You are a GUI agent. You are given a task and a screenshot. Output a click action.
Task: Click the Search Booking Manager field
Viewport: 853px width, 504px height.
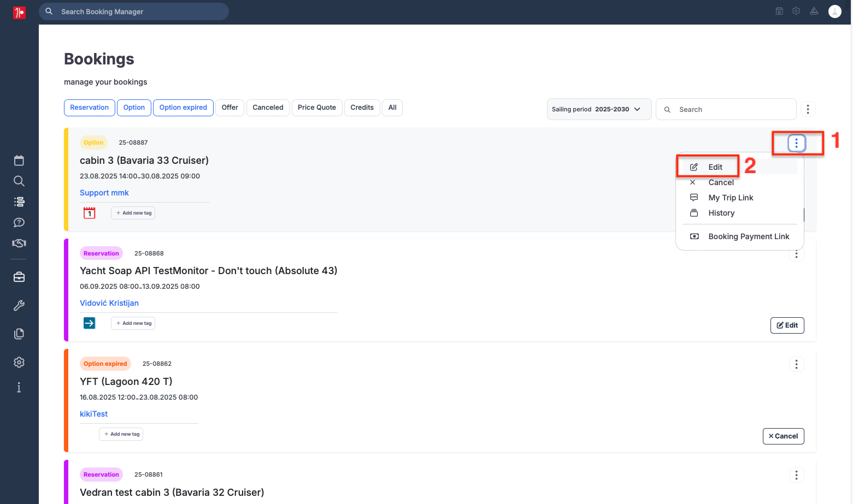coord(134,11)
